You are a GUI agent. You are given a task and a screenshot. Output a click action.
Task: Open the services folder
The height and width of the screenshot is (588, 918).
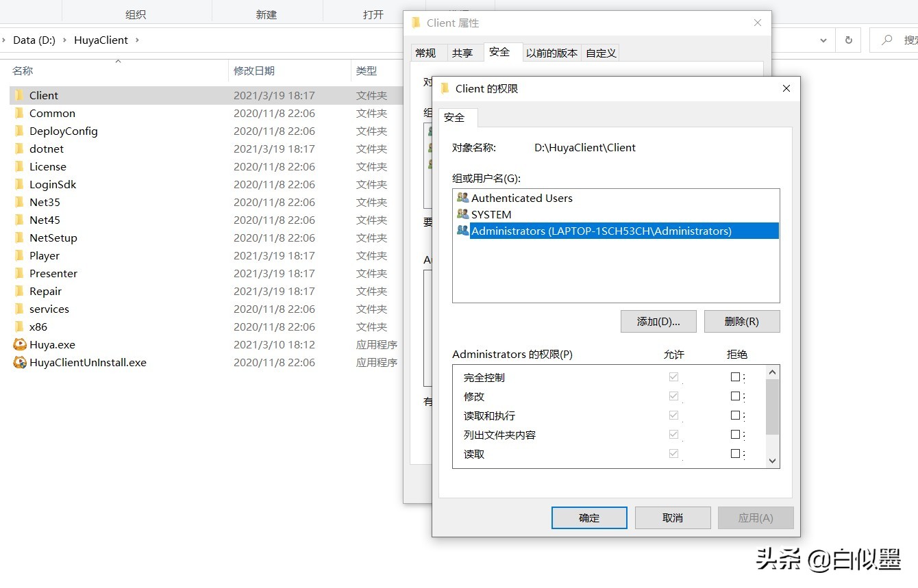click(x=49, y=309)
